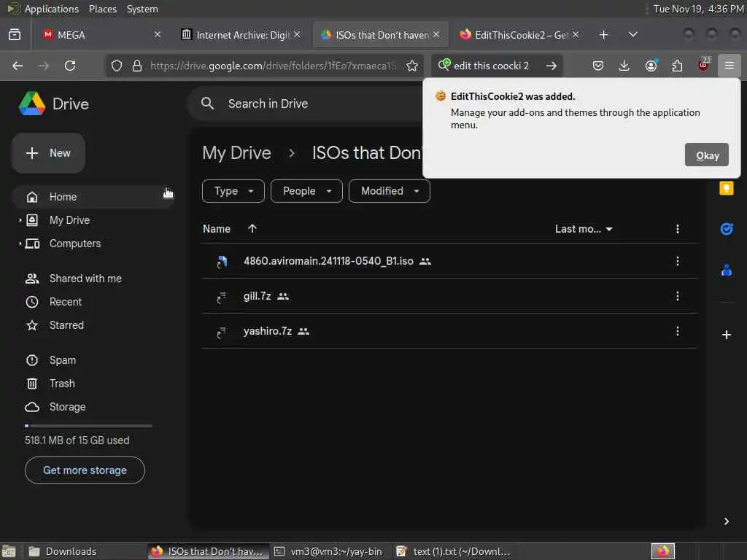The height and width of the screenshot is (560, 747).
Task: Switch to text (1).txt editor in the taskbar
Action: click(x=454, y=551)
